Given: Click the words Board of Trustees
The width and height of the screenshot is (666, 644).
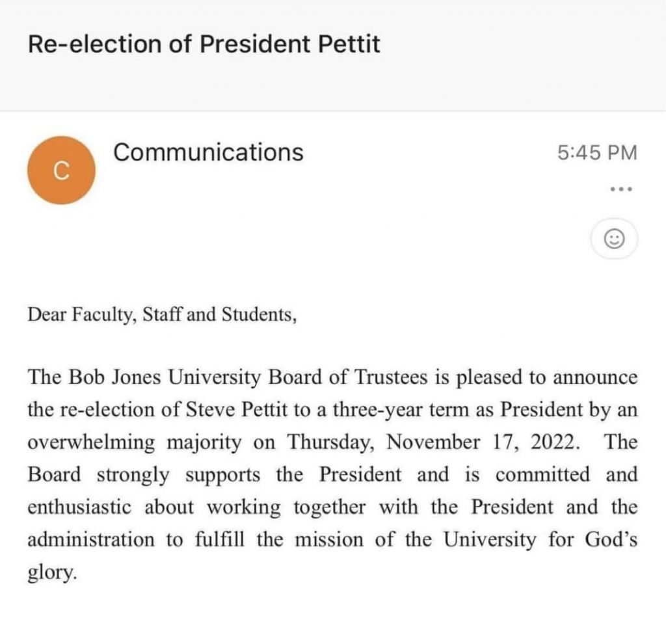Looking at the screenshot, I should click(348, 377).
